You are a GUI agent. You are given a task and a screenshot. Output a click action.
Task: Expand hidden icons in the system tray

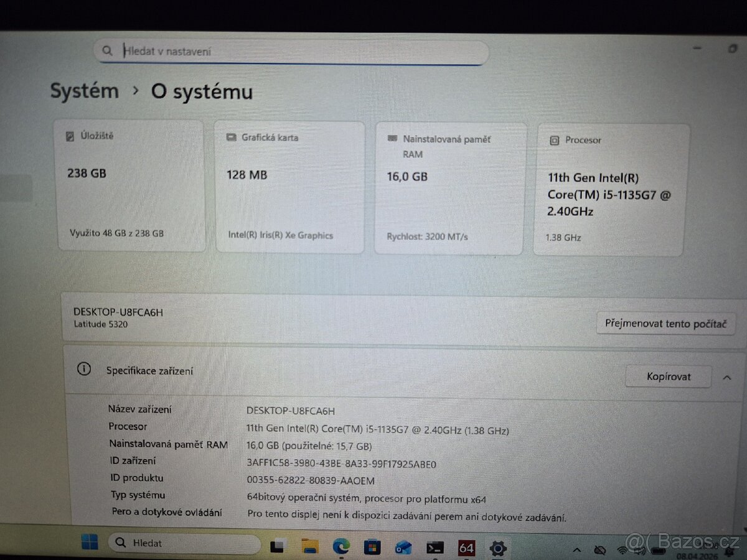577,550
